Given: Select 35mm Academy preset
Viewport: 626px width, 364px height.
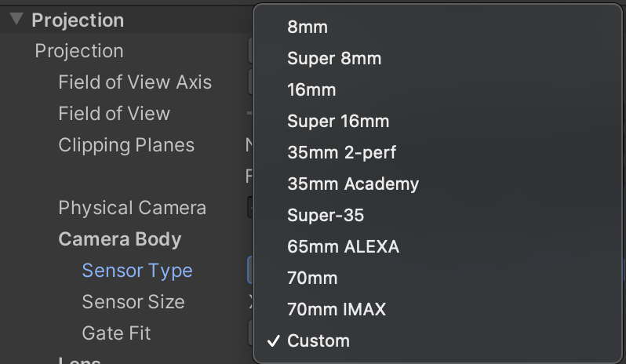Looking at the screenshot, I should coord(353,184).
